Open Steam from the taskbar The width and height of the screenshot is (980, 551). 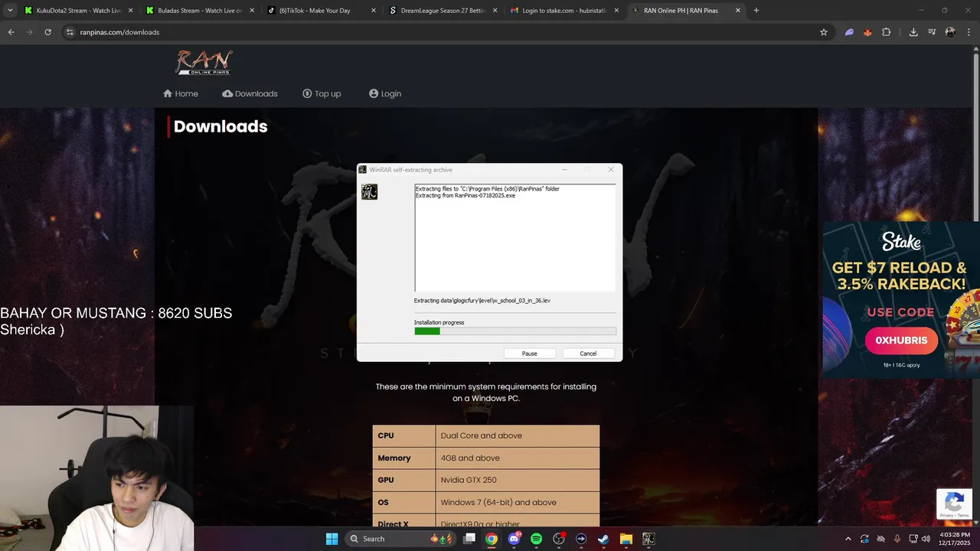click(603, 539)
